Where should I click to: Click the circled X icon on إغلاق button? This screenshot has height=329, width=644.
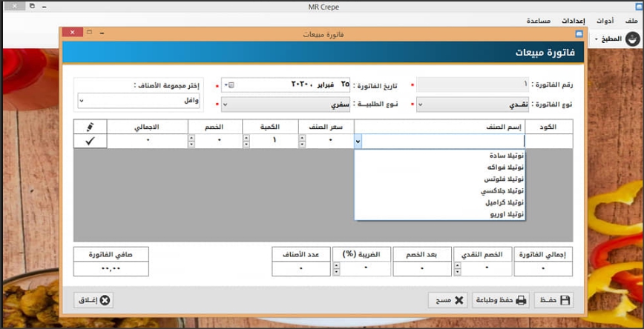pyautogui.click(x=105, y=300)
